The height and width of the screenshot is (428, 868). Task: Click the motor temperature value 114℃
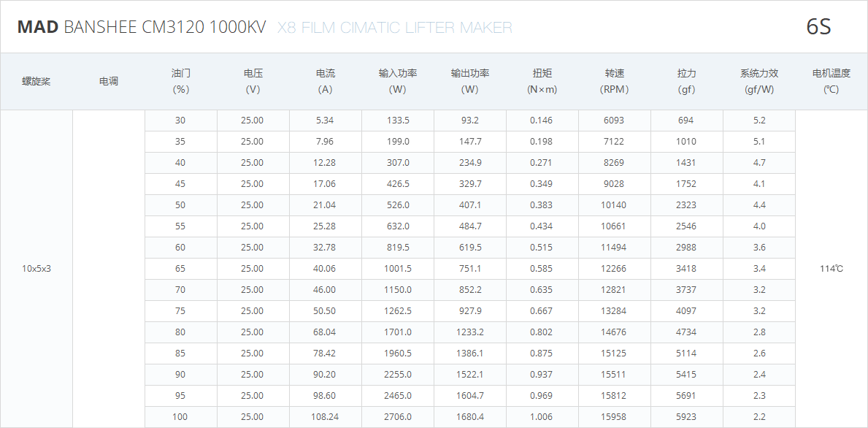(x=831, y=269)
